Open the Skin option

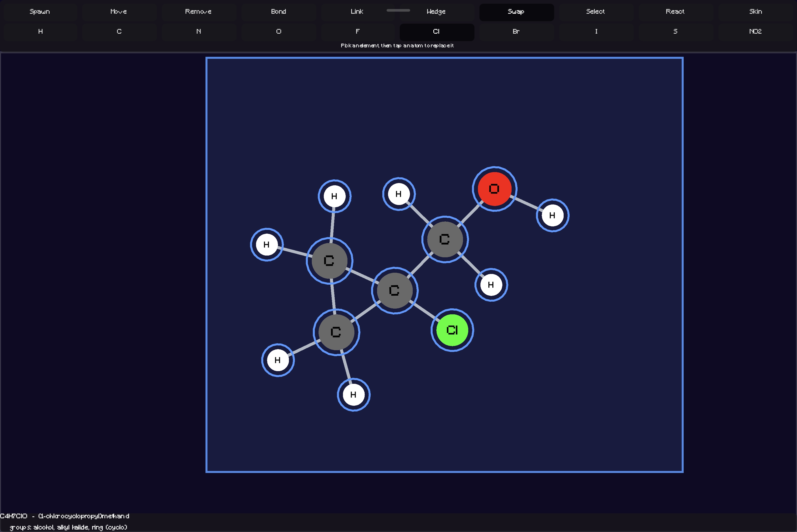(x=756, y=12)
